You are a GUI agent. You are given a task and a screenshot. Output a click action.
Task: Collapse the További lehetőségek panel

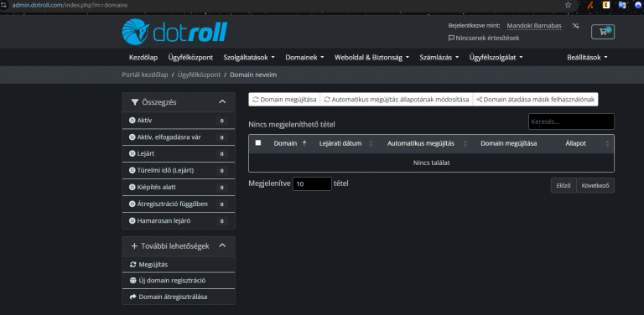[222, 245]
